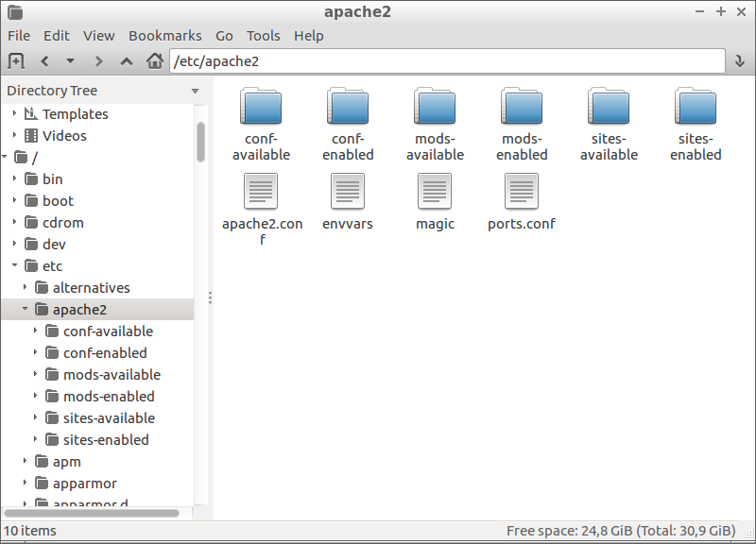Click the side pane splitter handle
Image resolution: width=756 pixels, height=544 pixels.
(x=210, y=297)
